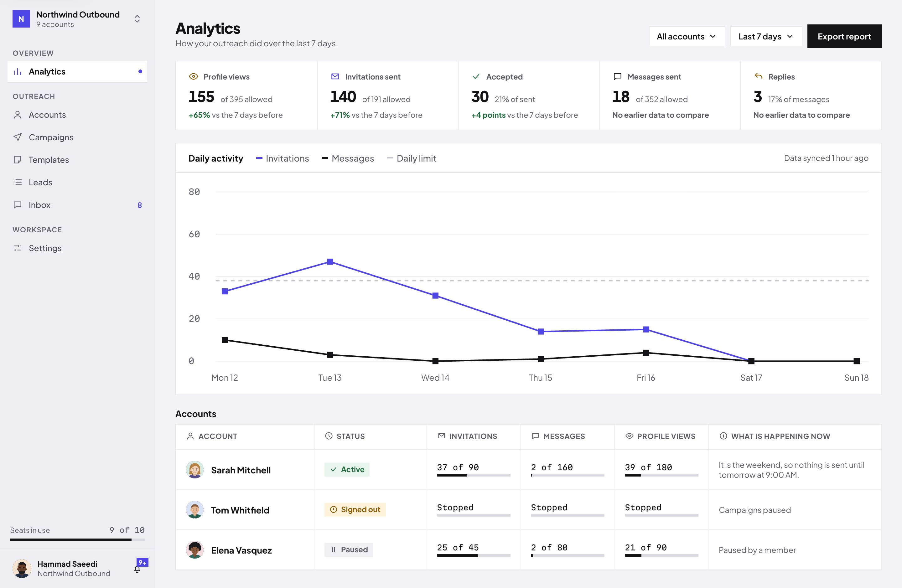Go to Accounts in the sidebar

click(x=77, y=115)
